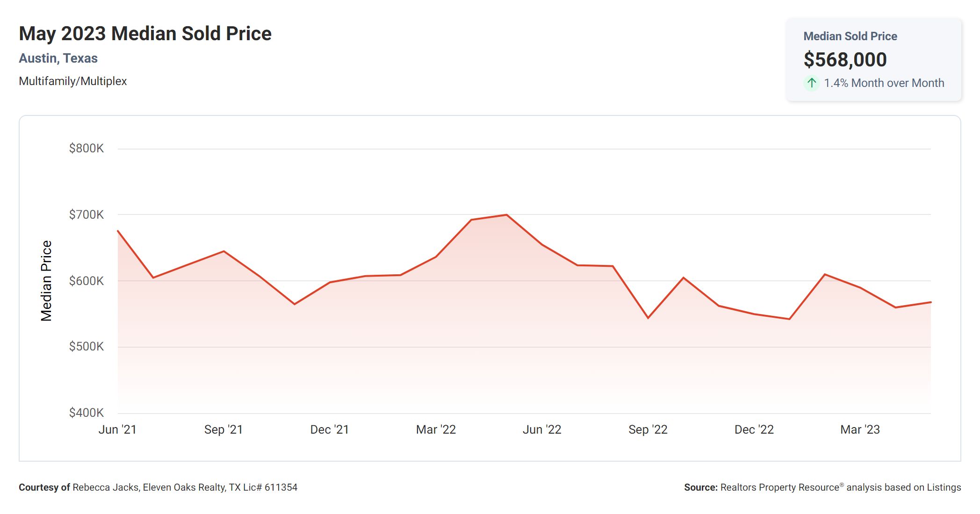This screenshot has width=980, height=514.
Task: Select the Mar '23 x-axis label
Action: [860, 430]
